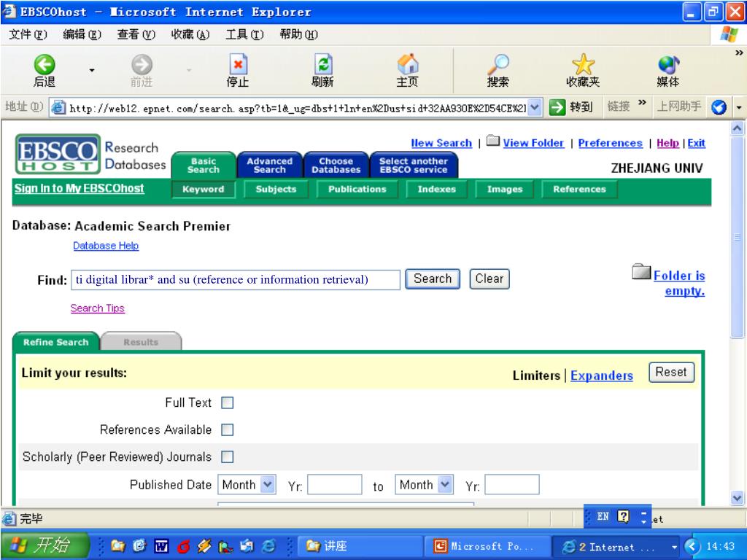
Task: Open the 查看(V) menu
Action: pos(136,34)
